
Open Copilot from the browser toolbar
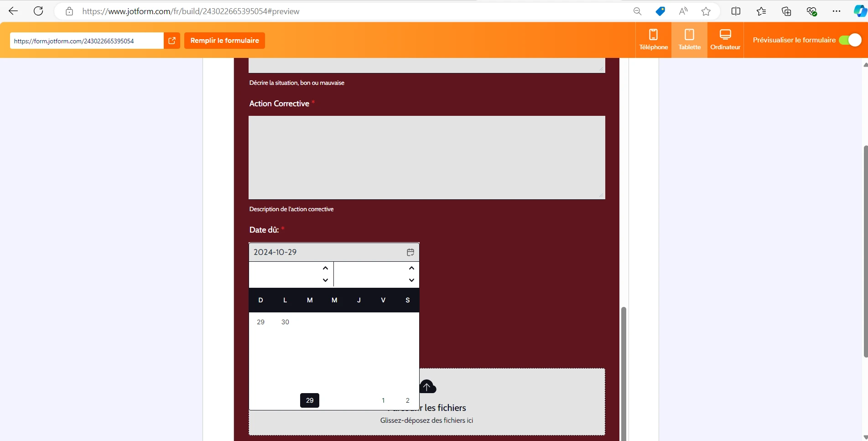point(859,11)
